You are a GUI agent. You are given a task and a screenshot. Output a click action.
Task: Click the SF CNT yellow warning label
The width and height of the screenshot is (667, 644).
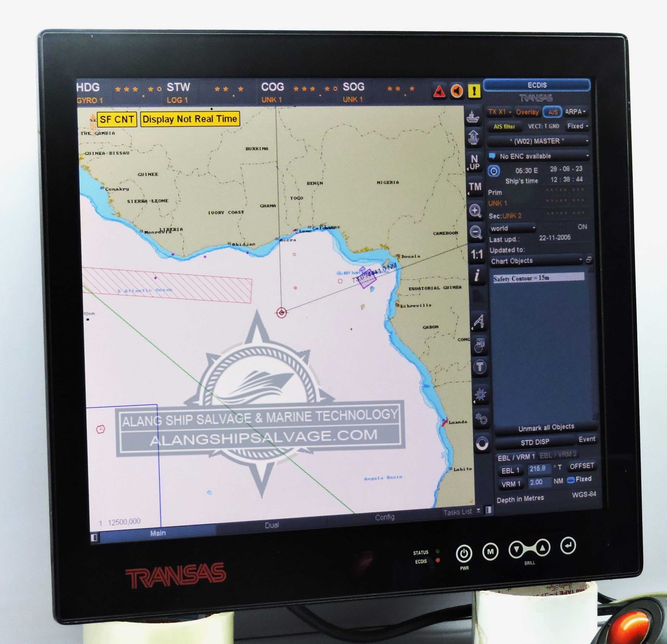click(117, 119)
